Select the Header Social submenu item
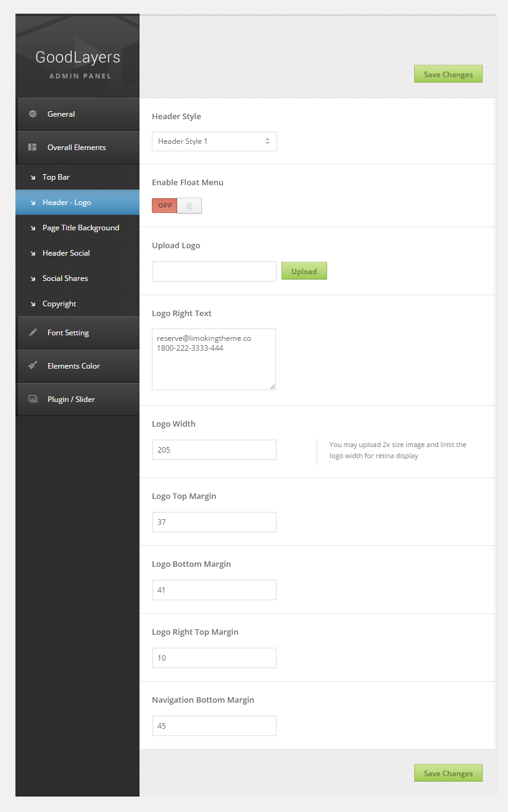508x812 pixels. coord(66,253)
